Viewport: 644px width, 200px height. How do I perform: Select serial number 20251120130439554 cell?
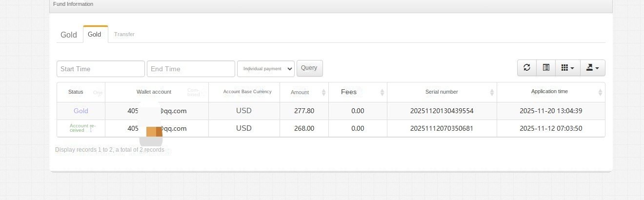tap(442, 111)
